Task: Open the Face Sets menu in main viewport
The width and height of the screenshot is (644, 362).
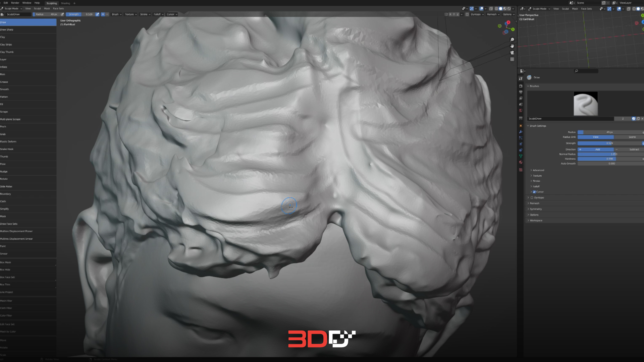Action: (58, 9)
